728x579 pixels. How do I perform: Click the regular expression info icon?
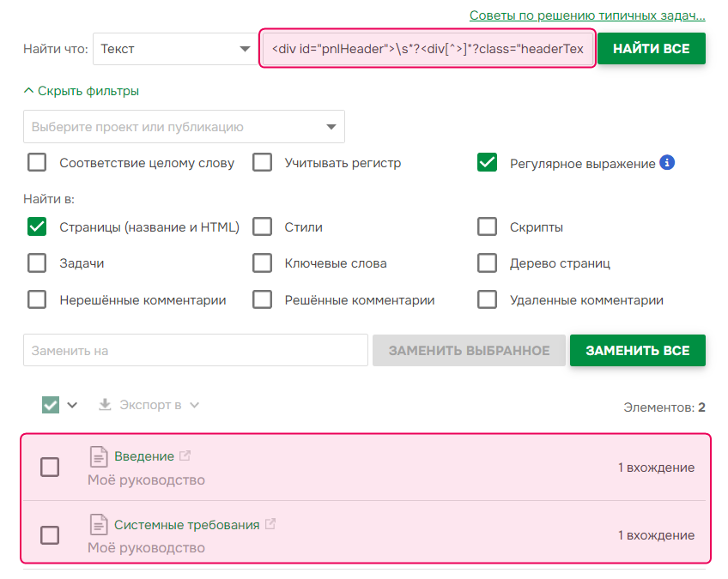point(667,162)
